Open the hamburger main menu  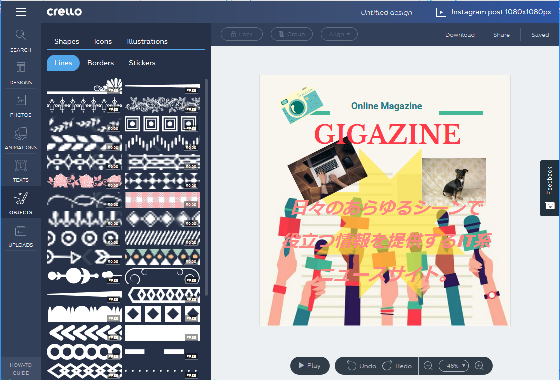coord(21,12)
